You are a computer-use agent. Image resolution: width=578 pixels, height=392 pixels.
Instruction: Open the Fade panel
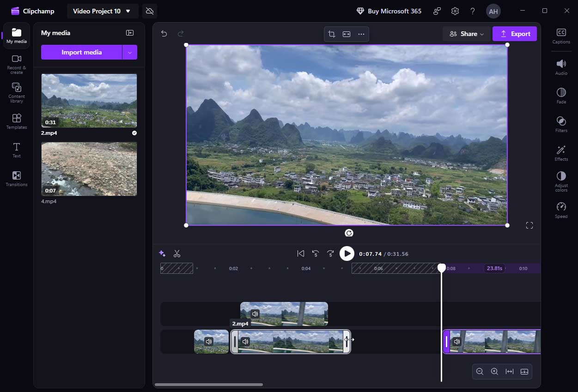(560, 95)
